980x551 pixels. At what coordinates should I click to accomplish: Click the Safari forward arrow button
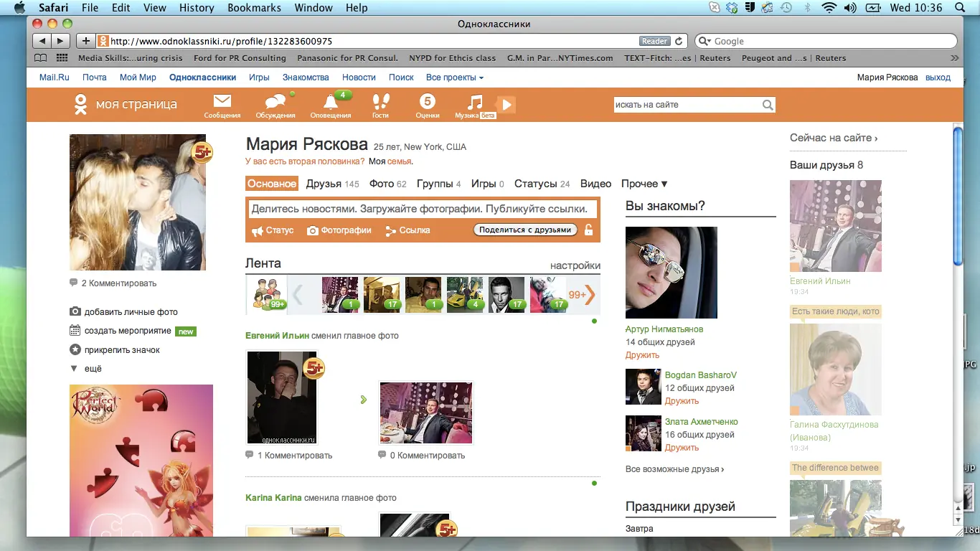61,41
